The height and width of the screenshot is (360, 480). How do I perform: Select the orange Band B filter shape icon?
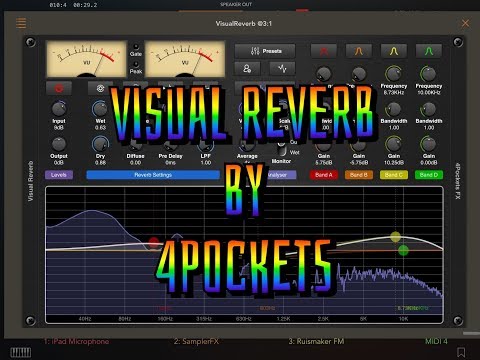(x=359, y=51)
